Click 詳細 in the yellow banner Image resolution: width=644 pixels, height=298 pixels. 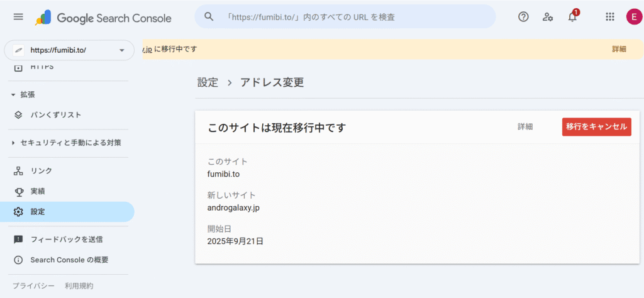click(619, 49)
